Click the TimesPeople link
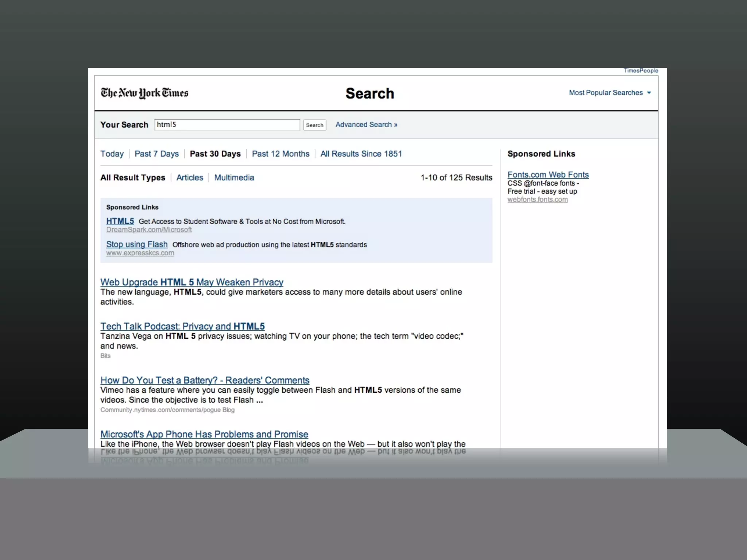 pos(640,71)
